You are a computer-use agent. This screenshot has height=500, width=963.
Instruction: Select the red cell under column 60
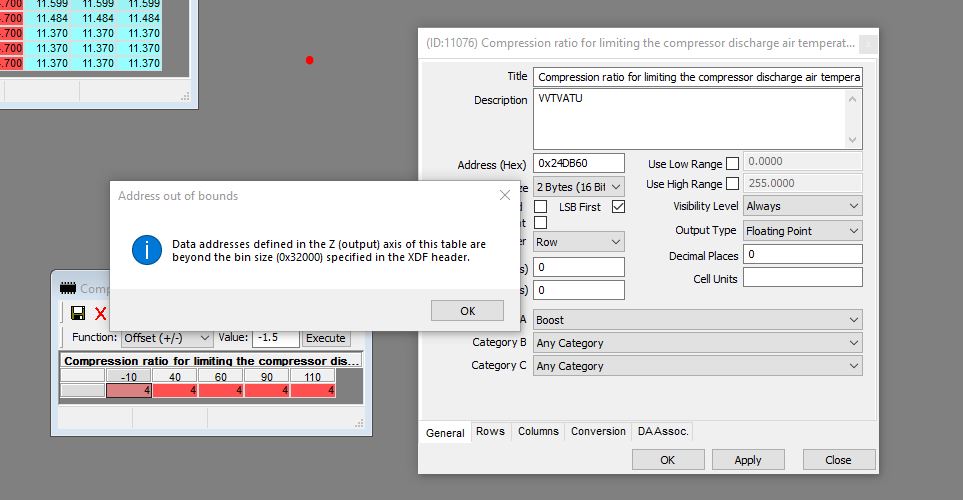[221, 390]
